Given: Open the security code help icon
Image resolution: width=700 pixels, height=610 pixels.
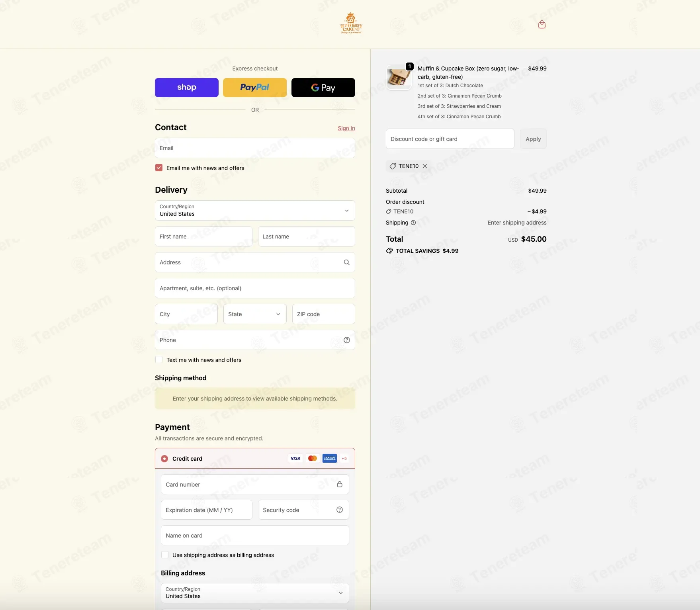Looking at the screenshot, I should pyautogui.click(x=339, y=510).
